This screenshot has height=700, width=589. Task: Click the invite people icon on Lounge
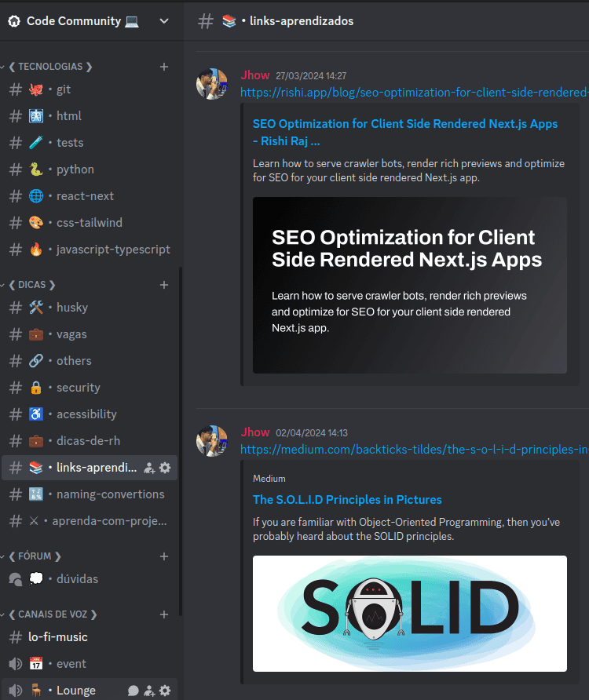(x=149, y=691)
